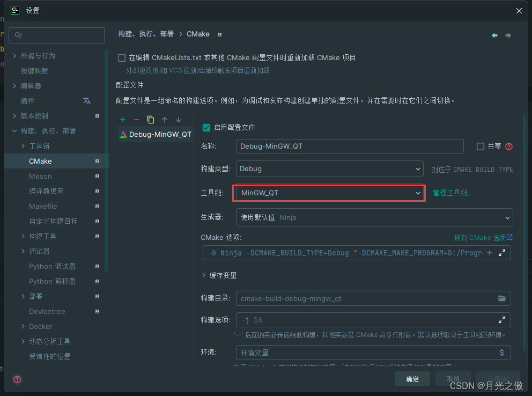Expand CMake options field with expand icon
The image size is (532, 396).
502,252
